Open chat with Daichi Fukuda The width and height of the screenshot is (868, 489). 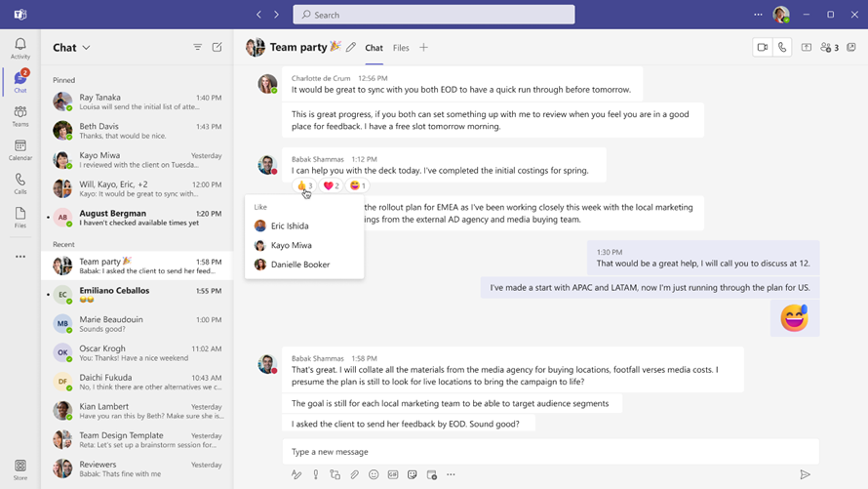[138, 382]
